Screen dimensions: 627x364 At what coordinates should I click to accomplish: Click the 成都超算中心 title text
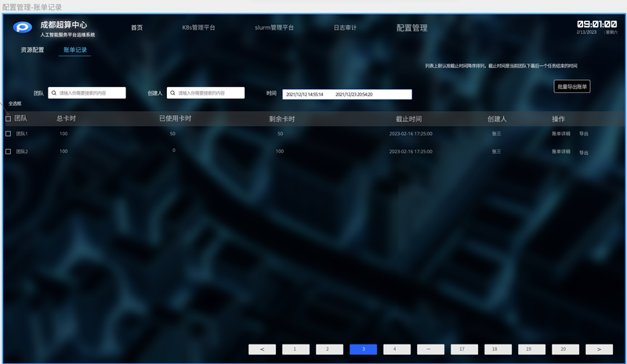[63, 25]
